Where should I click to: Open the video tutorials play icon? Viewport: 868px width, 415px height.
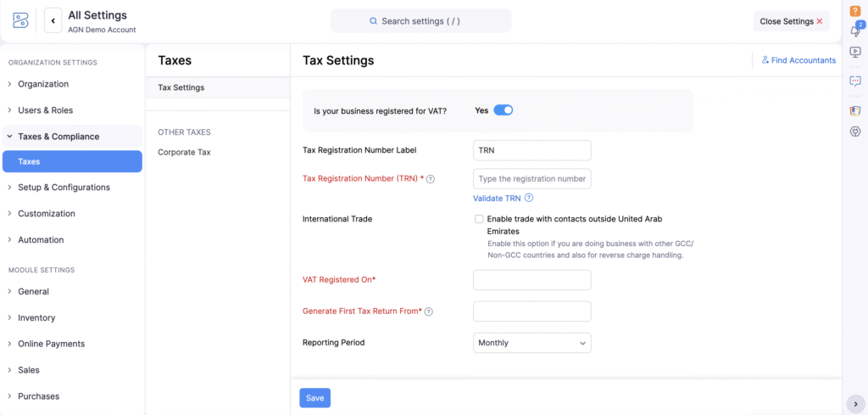pyautogui.click(x=854, y=52)
